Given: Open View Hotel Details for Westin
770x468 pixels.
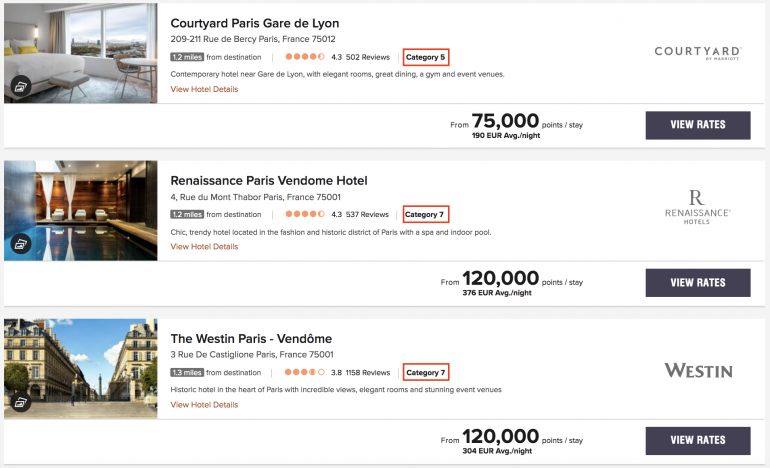Looking at the screenshot, I should pyautogui.click(x=204, y=404).
